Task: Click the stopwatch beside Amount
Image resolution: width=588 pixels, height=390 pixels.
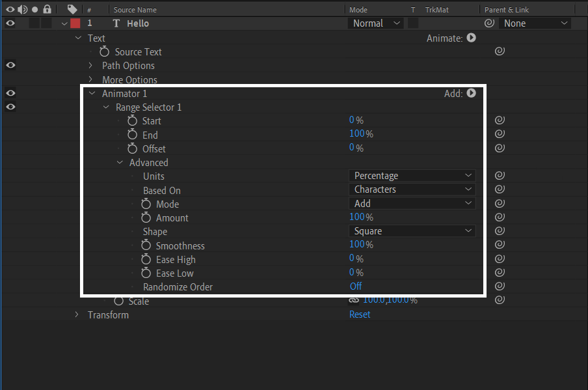Action: (x=146, y=217)
